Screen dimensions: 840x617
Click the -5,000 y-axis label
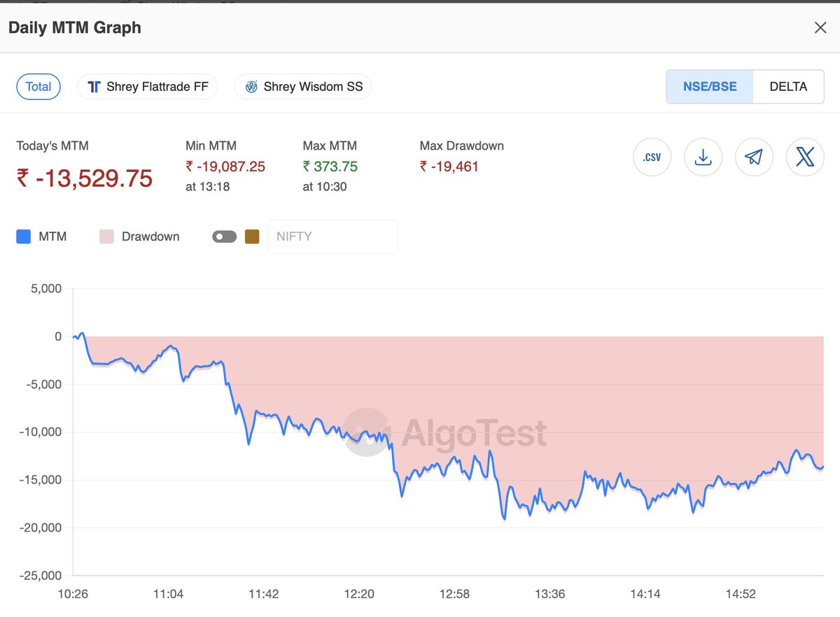pyautogui.click(x=44, y=384)
